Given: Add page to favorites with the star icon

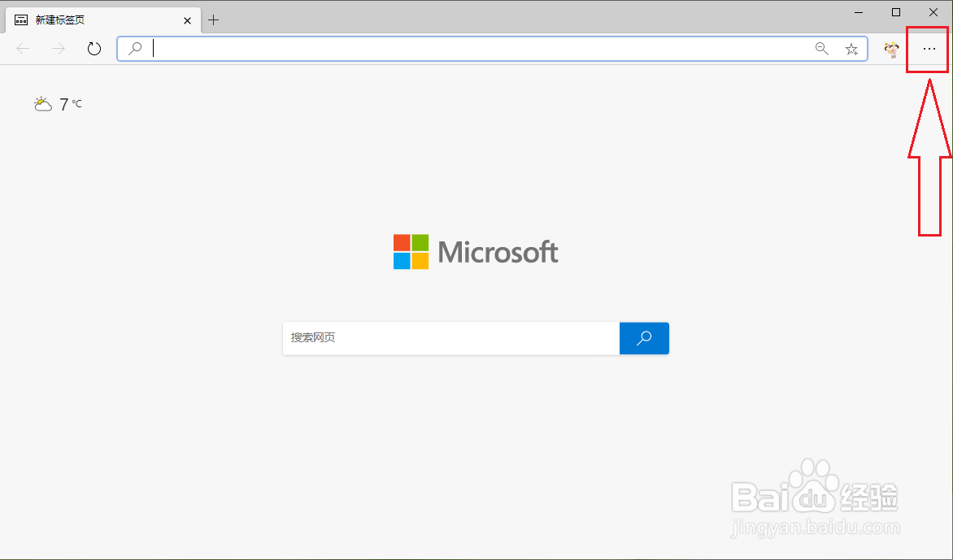Looking at the screenshot, I should (851, 50).
